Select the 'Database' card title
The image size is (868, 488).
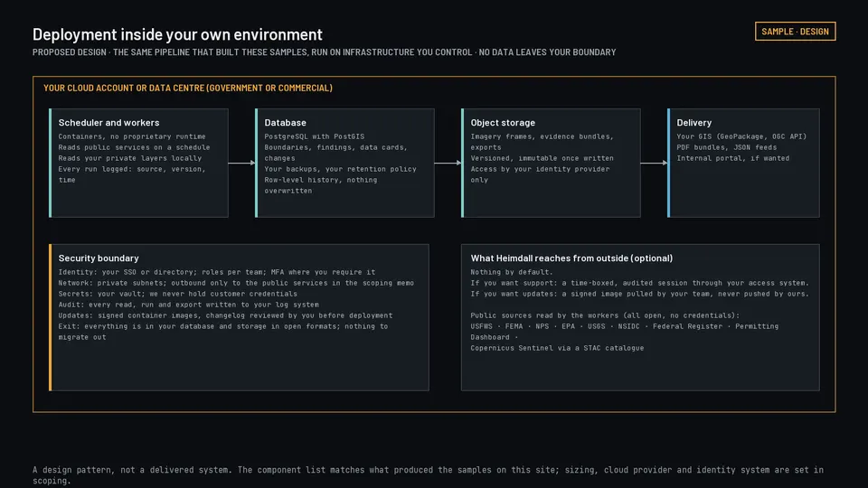285,122
